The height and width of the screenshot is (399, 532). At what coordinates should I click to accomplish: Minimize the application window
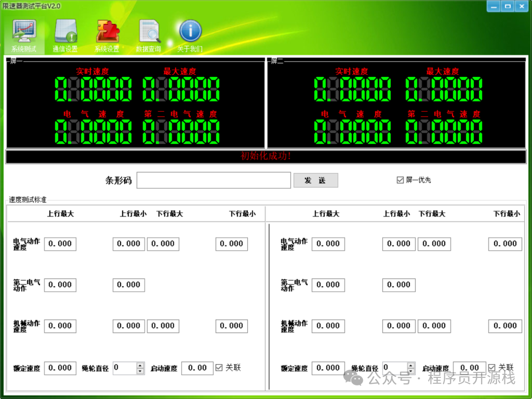[495, 6]
